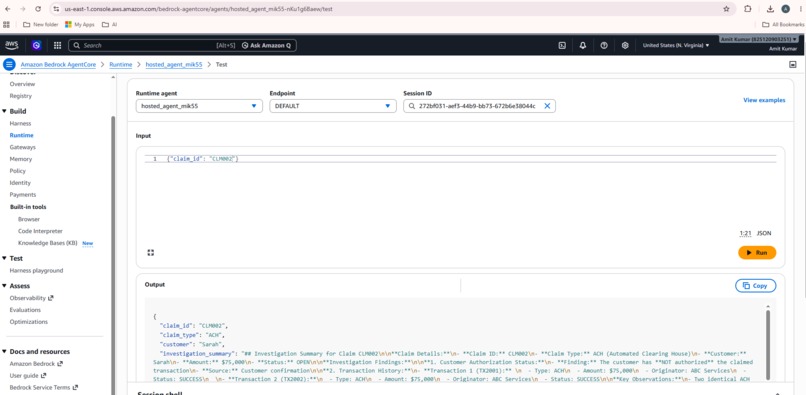Open Knowledge Bases (KB) item

(47, 243)
